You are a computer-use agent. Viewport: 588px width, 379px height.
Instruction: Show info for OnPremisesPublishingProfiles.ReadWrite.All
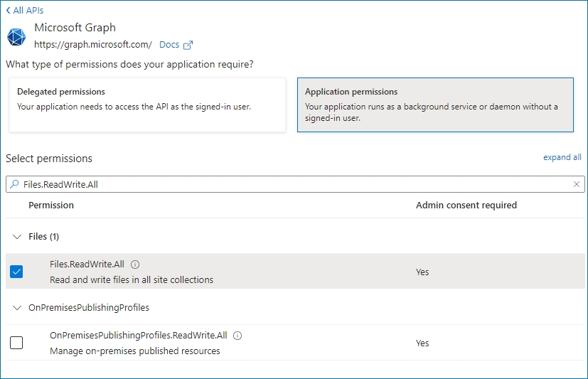237,336
